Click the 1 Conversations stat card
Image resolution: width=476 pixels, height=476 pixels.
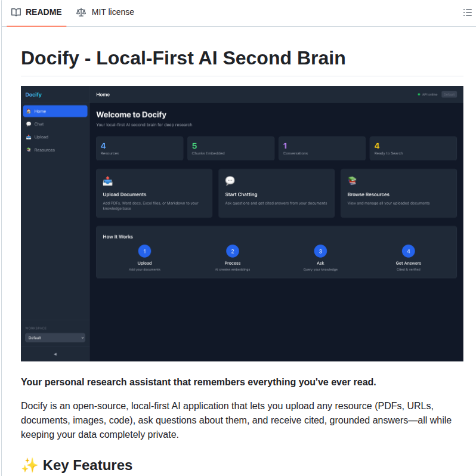pyautogui.click(x=322, y=148)
